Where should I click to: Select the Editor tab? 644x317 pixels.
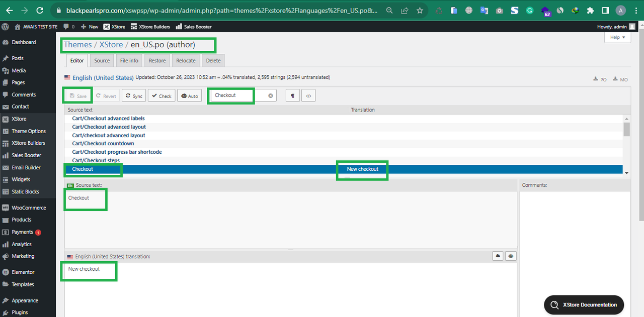point(77,61)
